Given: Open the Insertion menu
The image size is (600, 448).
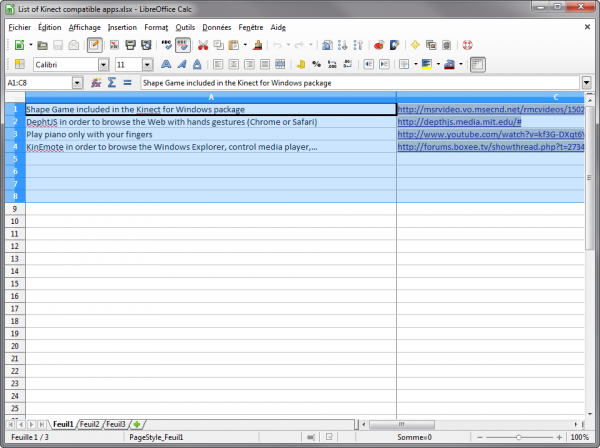Looking at the screenshot, I should click(122, 28).
